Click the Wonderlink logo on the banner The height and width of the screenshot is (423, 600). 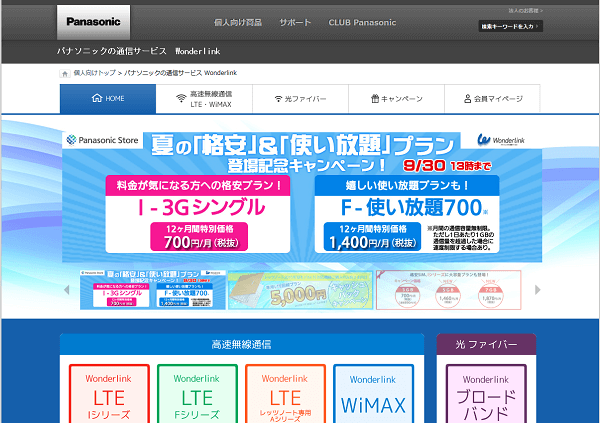click(501, 140)
